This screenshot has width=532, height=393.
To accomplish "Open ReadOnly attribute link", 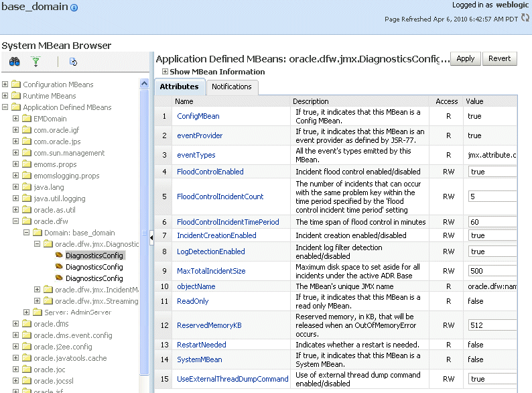I will (x=193, y=301).
